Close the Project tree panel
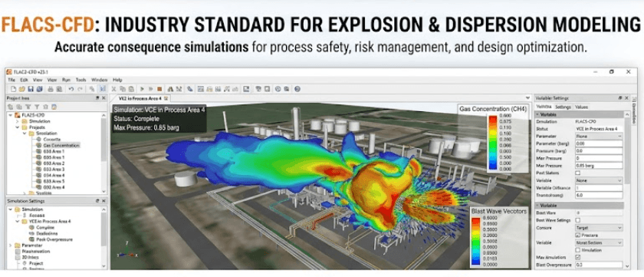Viewport: 644px width, 277px height. (103, 98)
